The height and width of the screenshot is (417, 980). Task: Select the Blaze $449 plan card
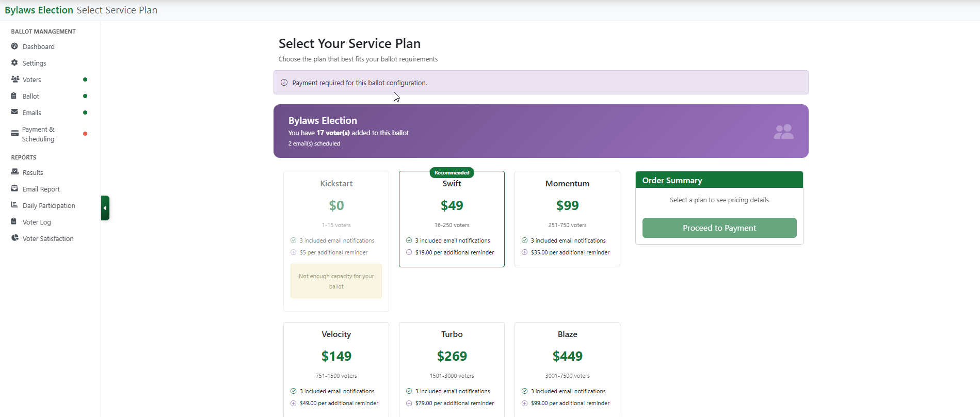(567, 370)
